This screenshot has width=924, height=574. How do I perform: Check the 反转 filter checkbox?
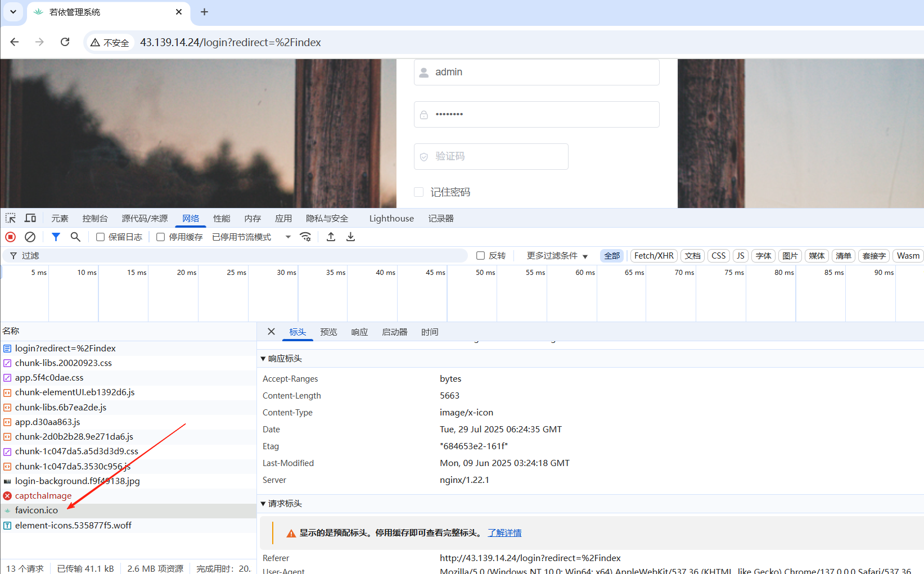point(480,255)
